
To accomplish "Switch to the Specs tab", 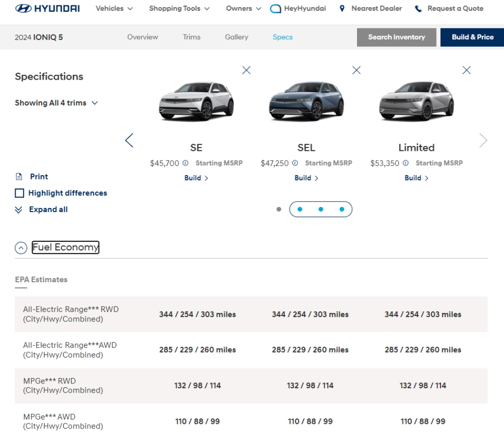I will tap(283, 37).
